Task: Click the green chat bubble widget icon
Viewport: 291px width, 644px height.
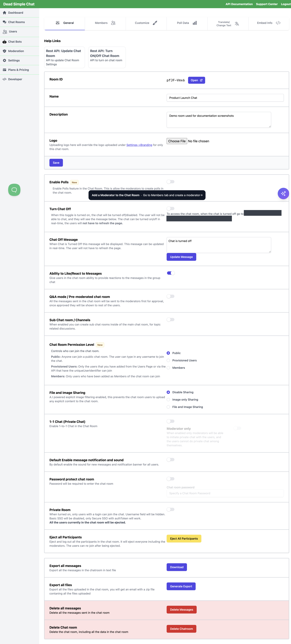Action: 14,190
